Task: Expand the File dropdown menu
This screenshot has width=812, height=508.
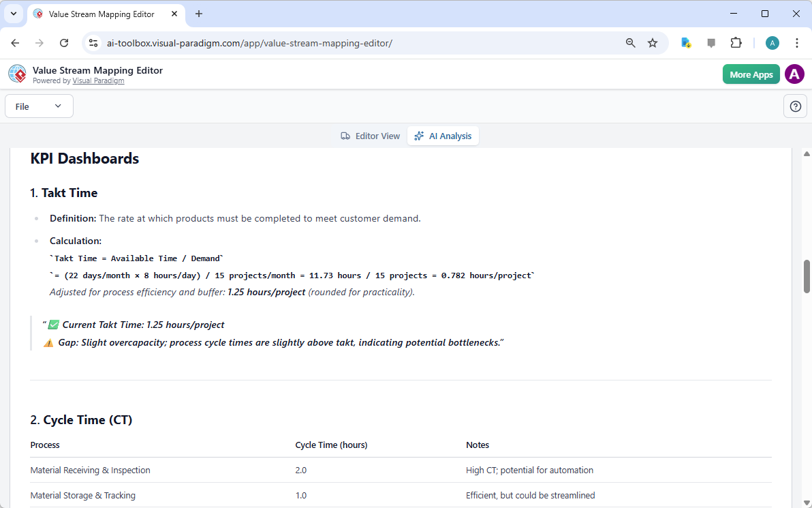Action: [39, 106]
